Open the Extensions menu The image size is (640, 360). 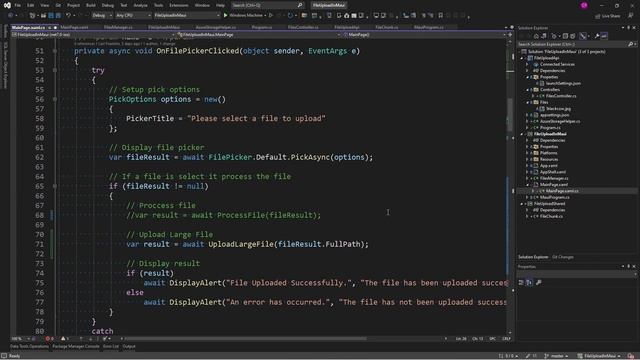coord(179,5)
